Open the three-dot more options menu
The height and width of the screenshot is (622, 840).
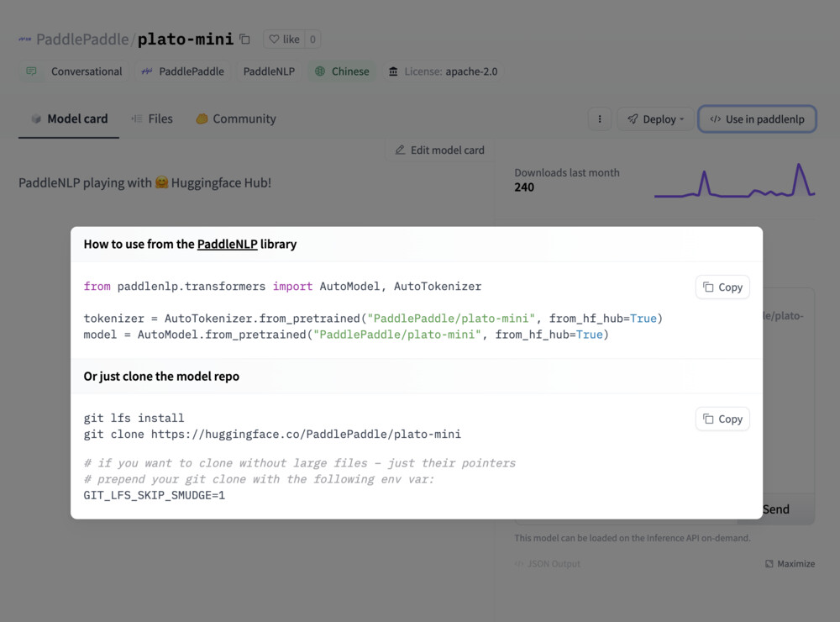point(599,119)
